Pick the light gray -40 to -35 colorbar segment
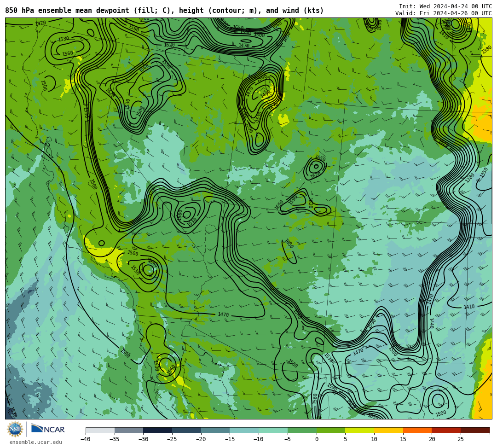The height and width of the screenshot is (448, 497). coord(100,430)
